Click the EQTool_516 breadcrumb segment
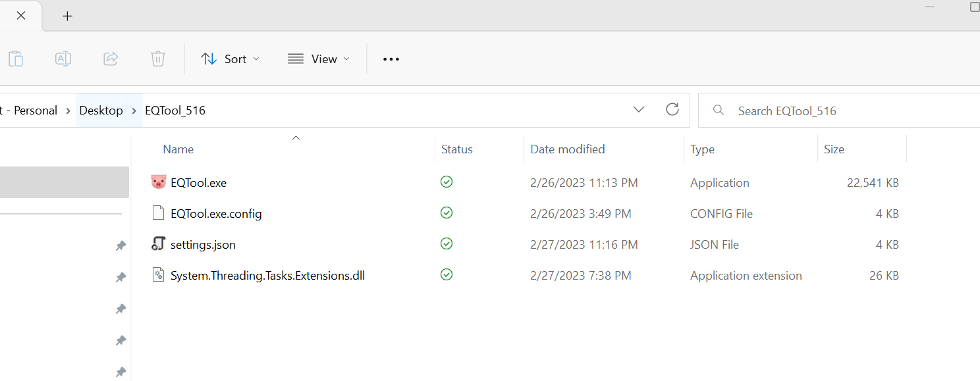This screenshot has height=381, width=980. pos(175,111)
